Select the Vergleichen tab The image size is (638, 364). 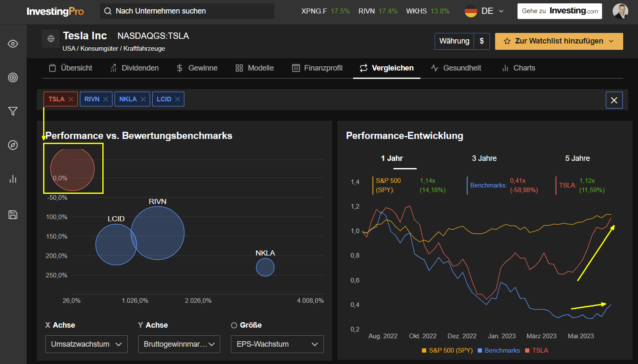click(386, 68)
